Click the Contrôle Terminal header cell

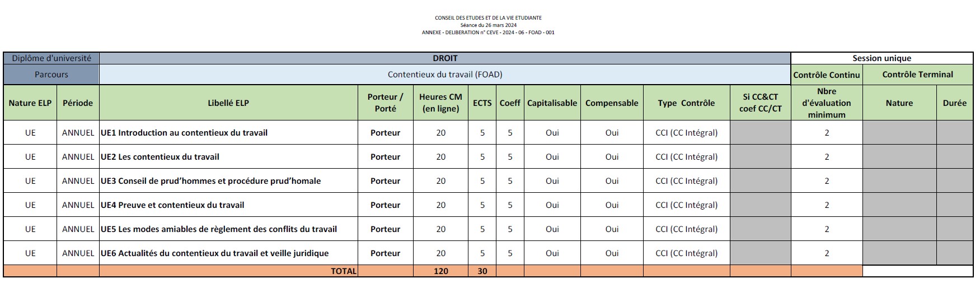pos(917,75)
